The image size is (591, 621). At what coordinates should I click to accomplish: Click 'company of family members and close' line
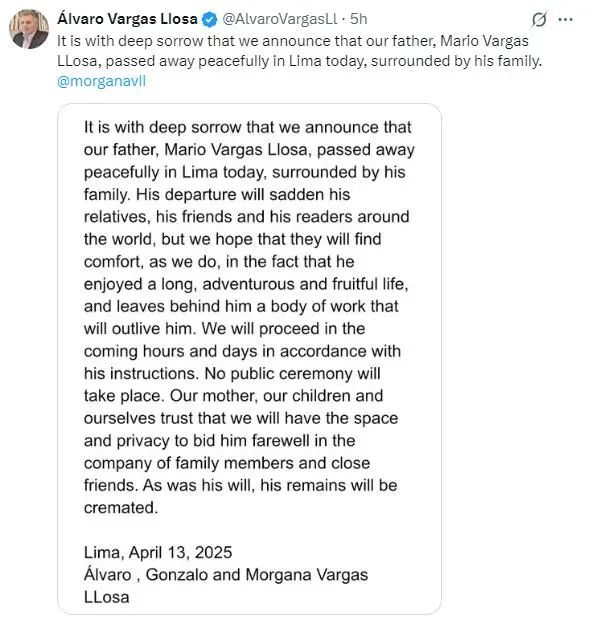click(x=227, y=463)
